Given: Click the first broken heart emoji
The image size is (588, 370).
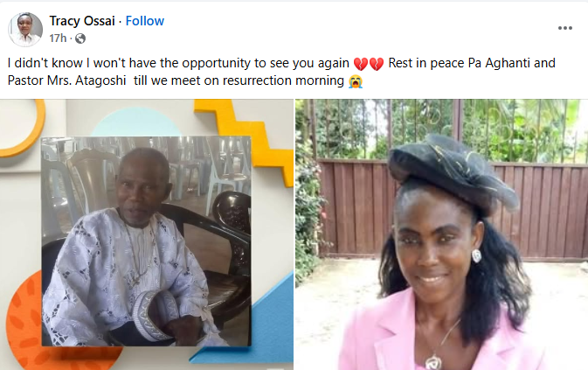Looking at the screenshot, I should (x=361, y=64).
